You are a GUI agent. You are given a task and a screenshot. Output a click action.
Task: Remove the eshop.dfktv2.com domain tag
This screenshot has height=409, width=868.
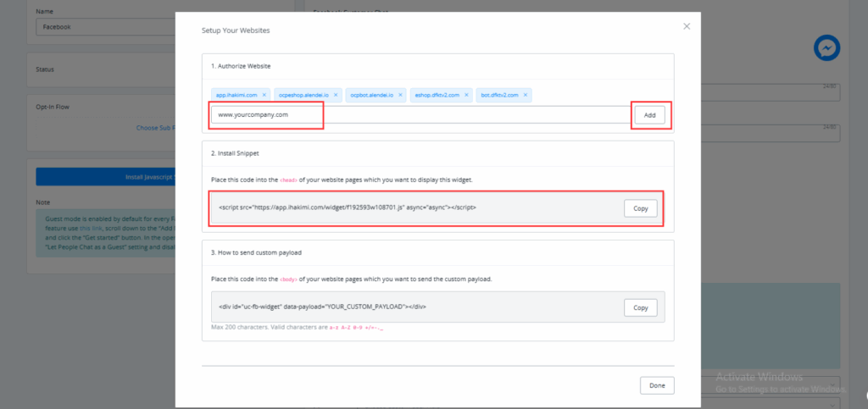click(467, 95)
